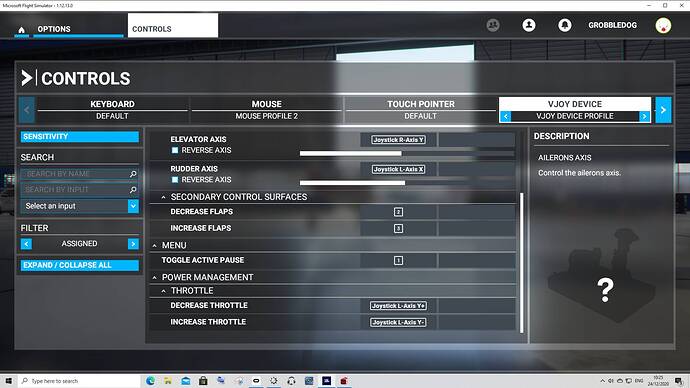Image resolution: width=690 pixels, height=388 pixels.
Task: Go to the next vJoy device profile
Action: pyautogui.click(x=644, y=117)
